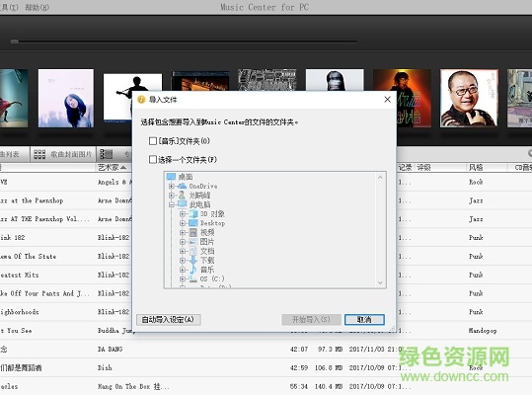This screenshot has height=395, width=532.
Task: Click the album list view icon
Action: pos(106,154)
